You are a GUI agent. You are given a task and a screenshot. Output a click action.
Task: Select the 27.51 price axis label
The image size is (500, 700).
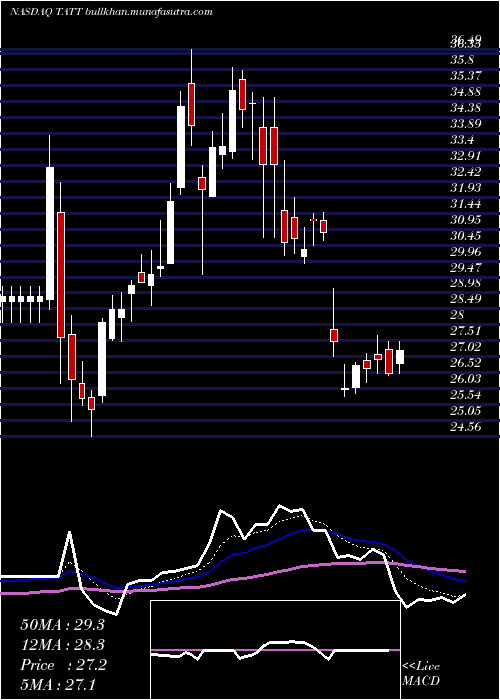tap(465, 331)
